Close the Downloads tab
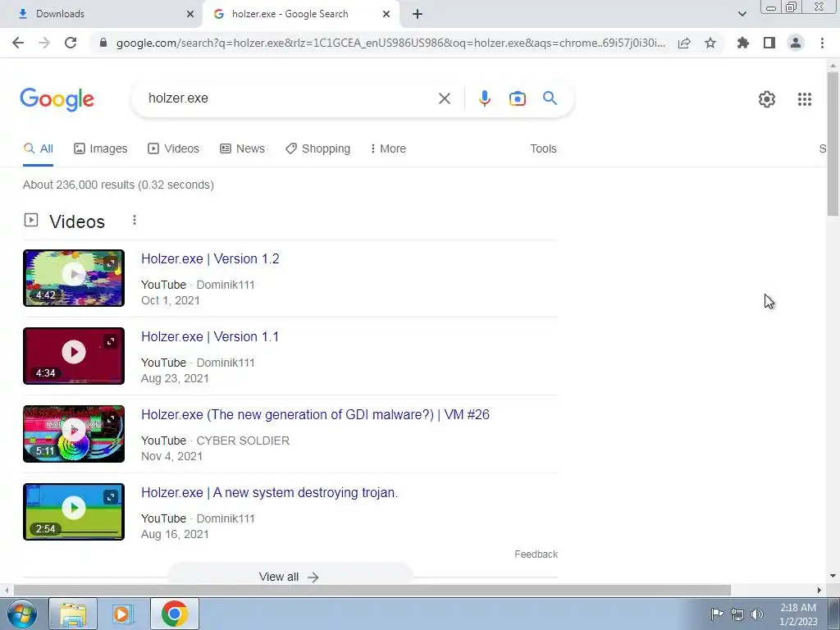 (x=190, y=14)
